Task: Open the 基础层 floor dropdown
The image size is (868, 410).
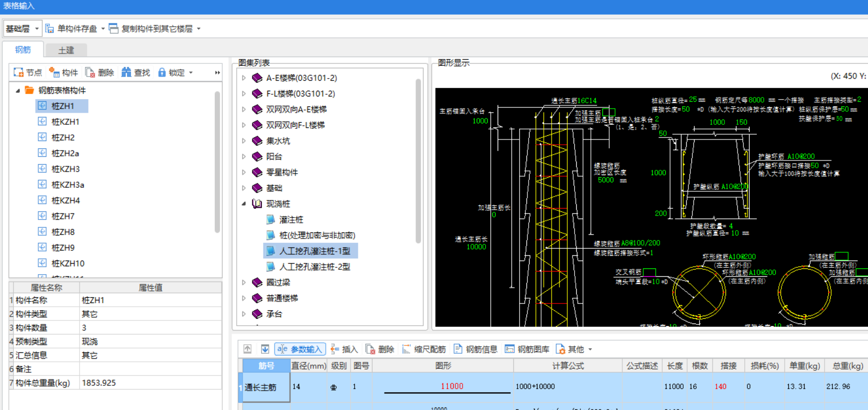Action: pos(22,28)
